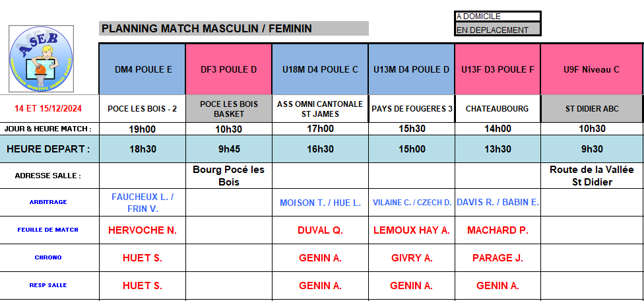The image size is (644, 301).
Task: Click the DM4 POULE E column header
Action: [x=143, y=69]
